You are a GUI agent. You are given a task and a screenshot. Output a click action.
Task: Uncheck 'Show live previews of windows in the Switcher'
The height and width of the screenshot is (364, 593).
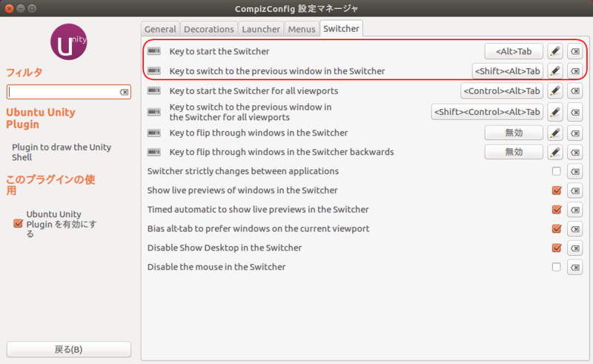(x=557, y=190)
